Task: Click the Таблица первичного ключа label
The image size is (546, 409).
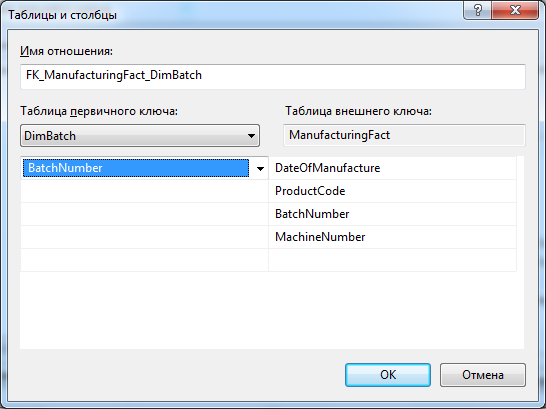Action: [x=99, y=111]
